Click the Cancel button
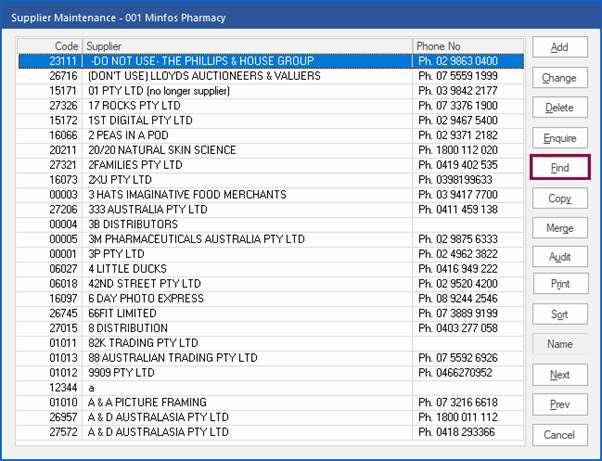 tap(560, 435)
